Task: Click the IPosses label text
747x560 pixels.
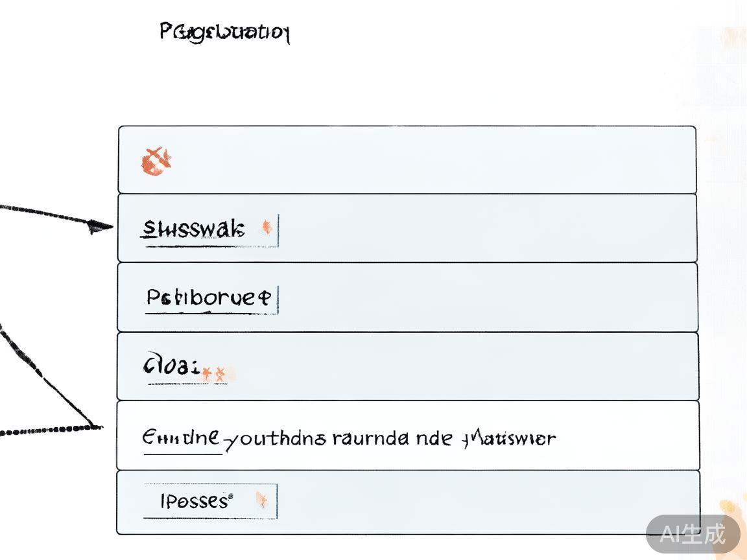Action: click(195, 501)
